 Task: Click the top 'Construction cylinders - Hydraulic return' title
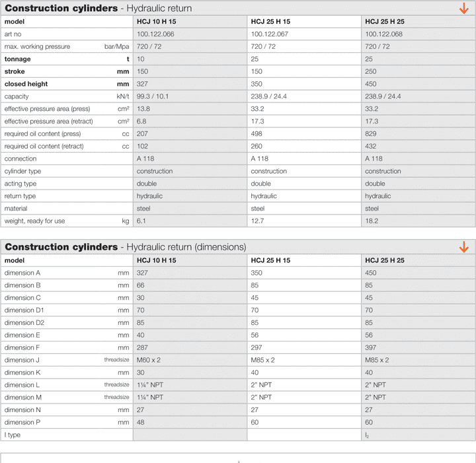99,9
